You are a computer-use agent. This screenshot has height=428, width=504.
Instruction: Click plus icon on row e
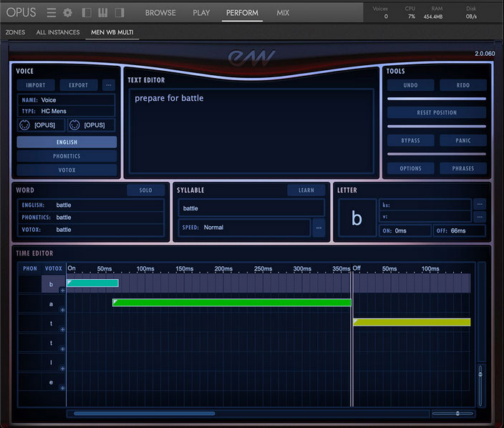coord(62,389)
